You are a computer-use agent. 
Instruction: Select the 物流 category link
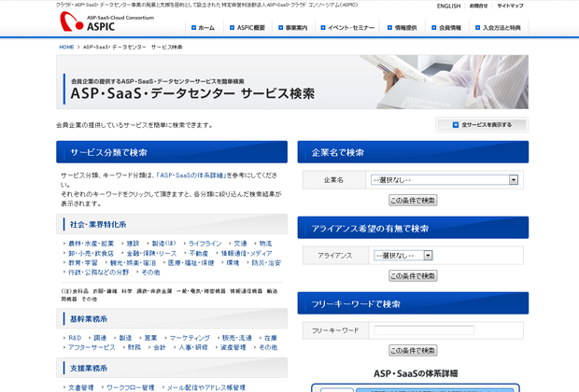tap(265, 244)
